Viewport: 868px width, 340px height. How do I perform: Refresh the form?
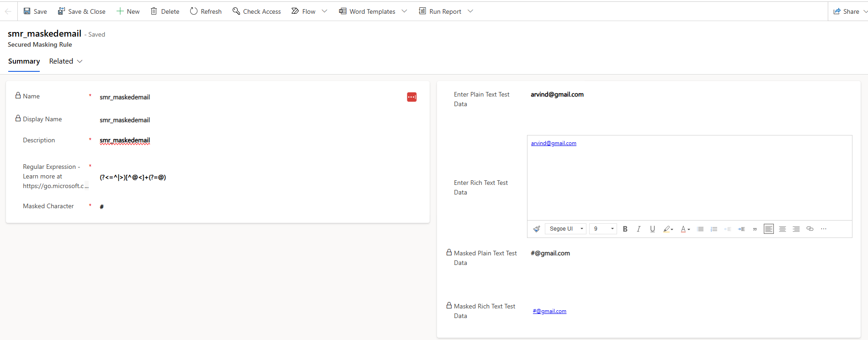[x=206, y=11]
